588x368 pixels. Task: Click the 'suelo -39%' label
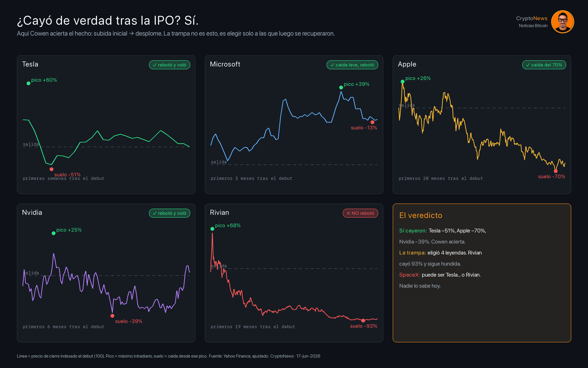tap(129, 321)
